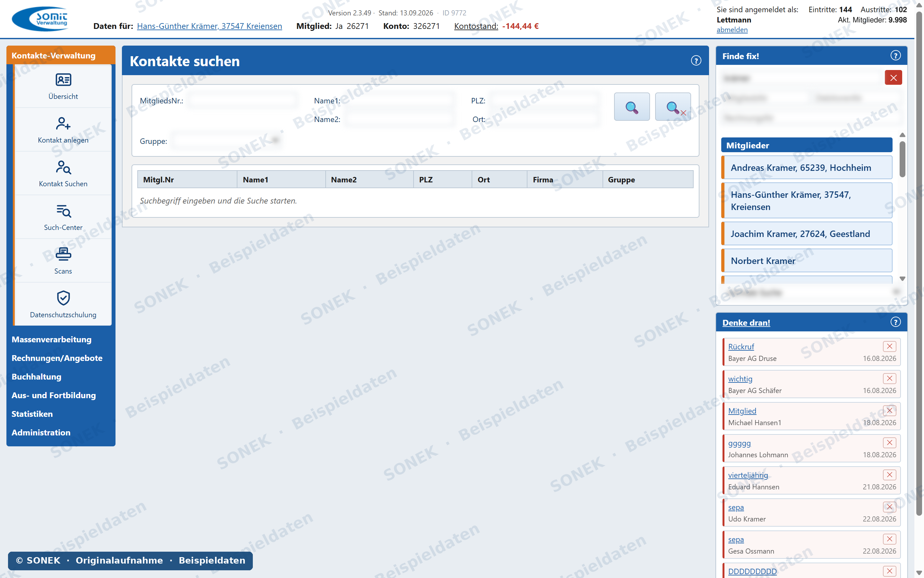This screenshot has height=578, width=924.
Task: Click the PLZ input field
Action: 544,101
